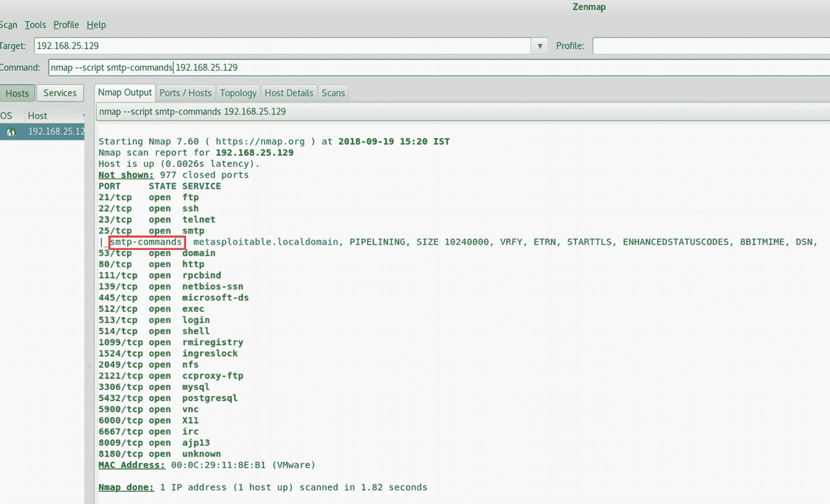Click the 'PORT STATE SERVICE' header line

pyautogui.click(x=160, y=186)
